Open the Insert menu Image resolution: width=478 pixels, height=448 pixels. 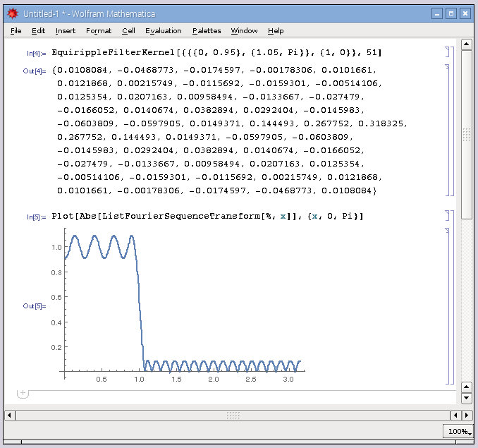[x=66, y=31]
